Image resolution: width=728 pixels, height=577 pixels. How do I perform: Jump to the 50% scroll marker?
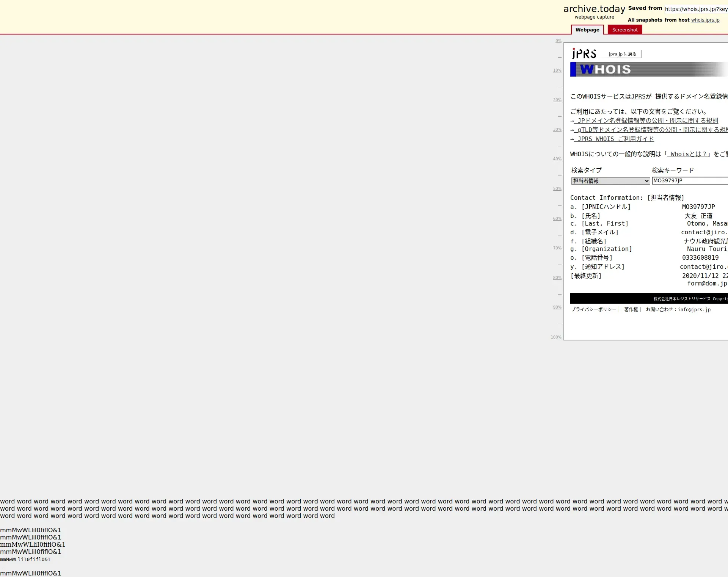coord(557,189)
